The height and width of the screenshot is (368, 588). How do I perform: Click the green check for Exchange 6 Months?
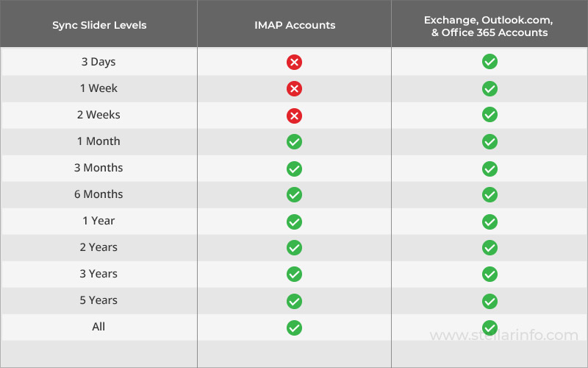(x=490, y=194)
